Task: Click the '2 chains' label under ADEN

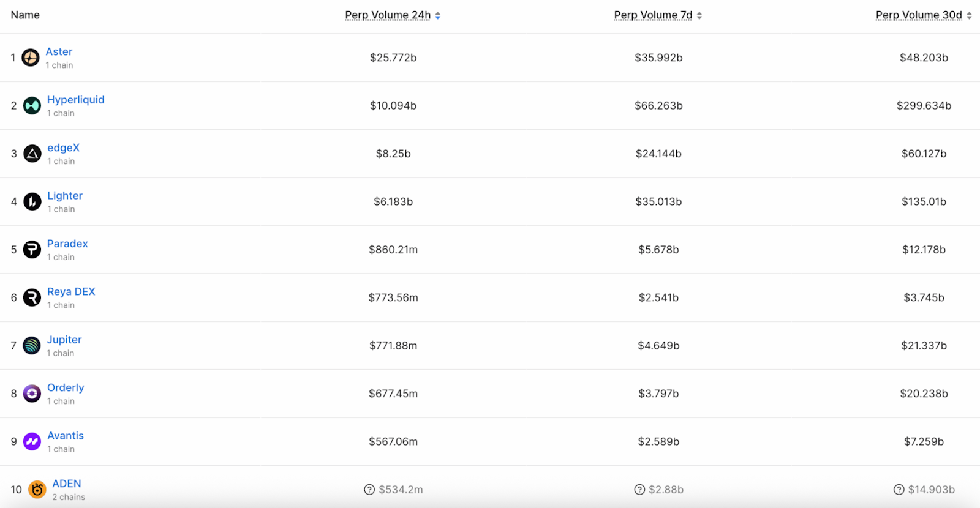Action: pos(67,497)
